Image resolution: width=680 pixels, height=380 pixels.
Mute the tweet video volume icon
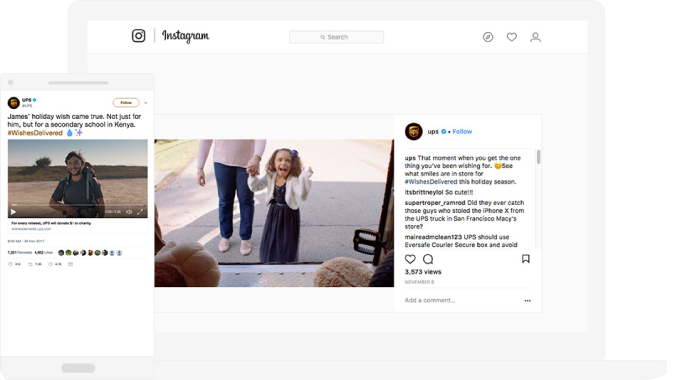(129, 212)
